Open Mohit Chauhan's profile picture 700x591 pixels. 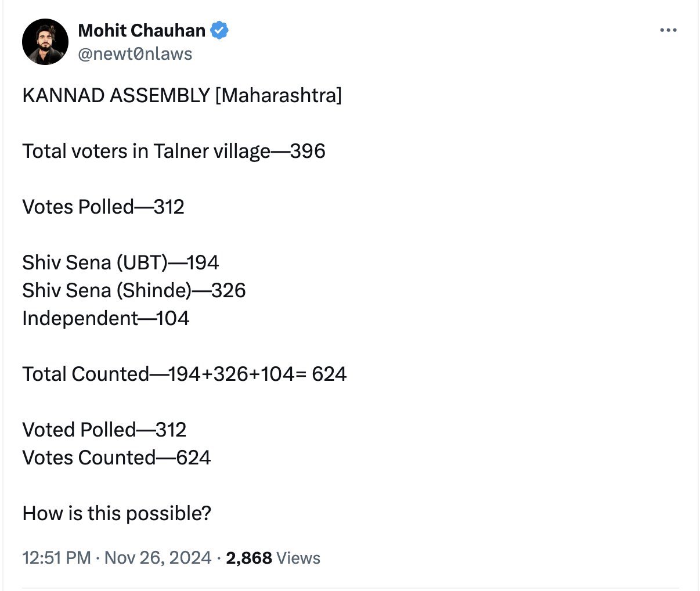pos(45,42)
